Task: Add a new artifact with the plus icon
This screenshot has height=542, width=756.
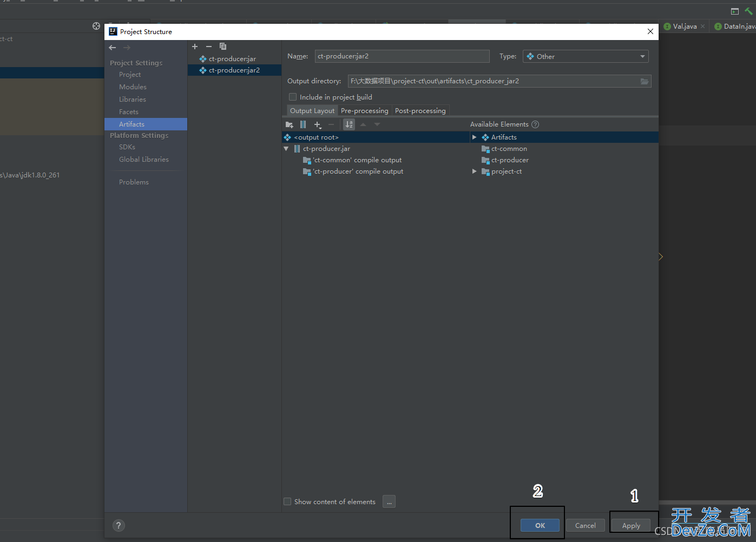Action: [x=195, y=47]
